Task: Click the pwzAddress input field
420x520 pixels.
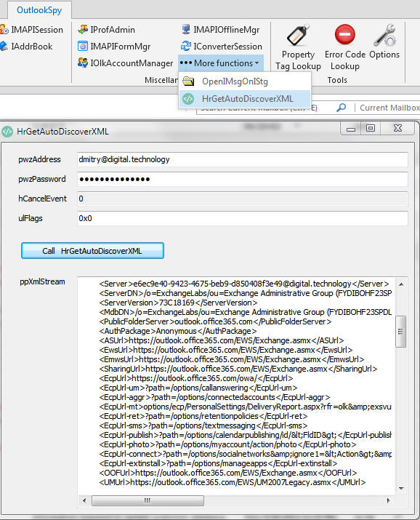Action: 243,159
